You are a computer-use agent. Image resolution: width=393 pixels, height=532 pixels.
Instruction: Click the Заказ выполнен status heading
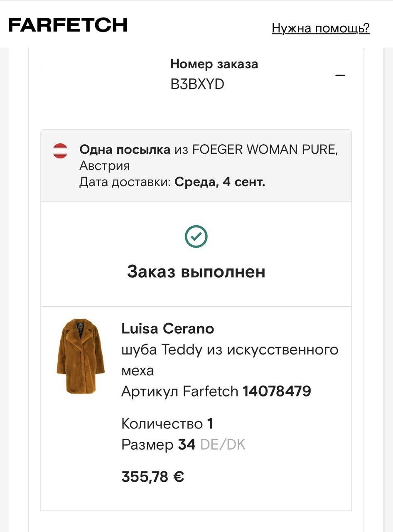pyautogui.click(x=196, y=272)
